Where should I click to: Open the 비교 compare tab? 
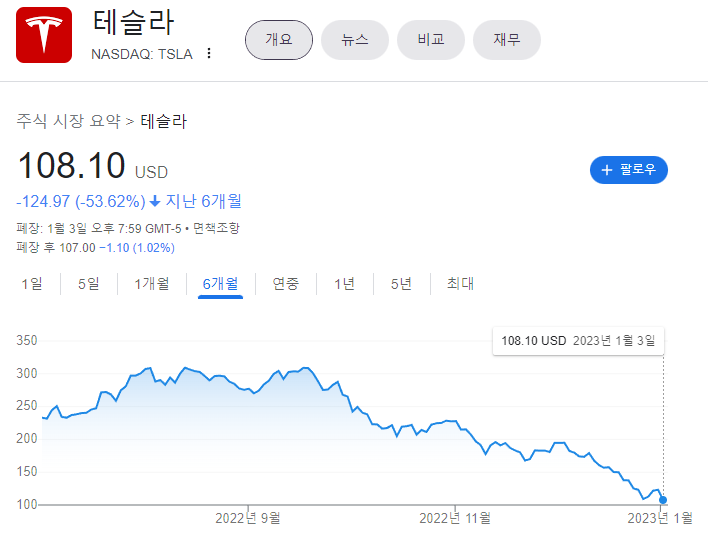point(431,40)
